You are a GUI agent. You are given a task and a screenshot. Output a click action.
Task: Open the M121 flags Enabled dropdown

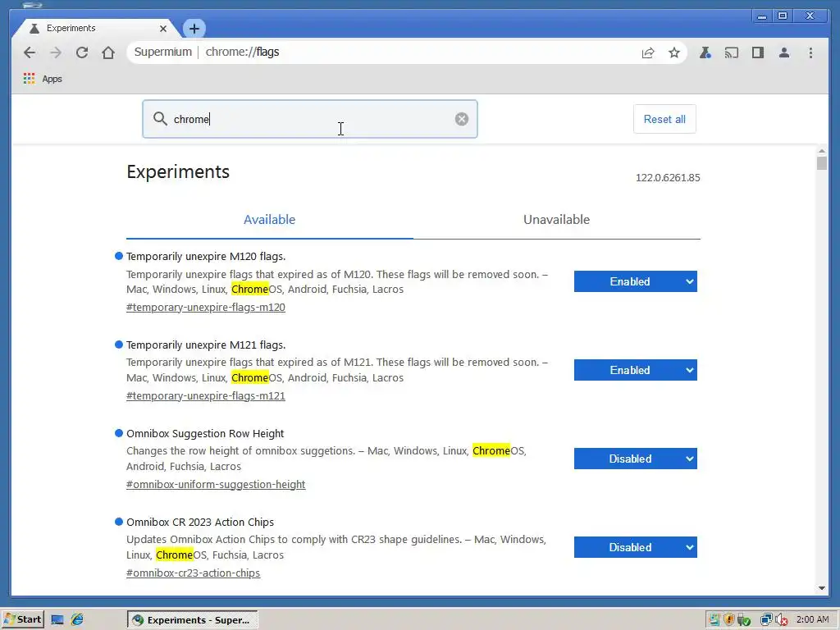pyautogui.click(x=636, y=370)
